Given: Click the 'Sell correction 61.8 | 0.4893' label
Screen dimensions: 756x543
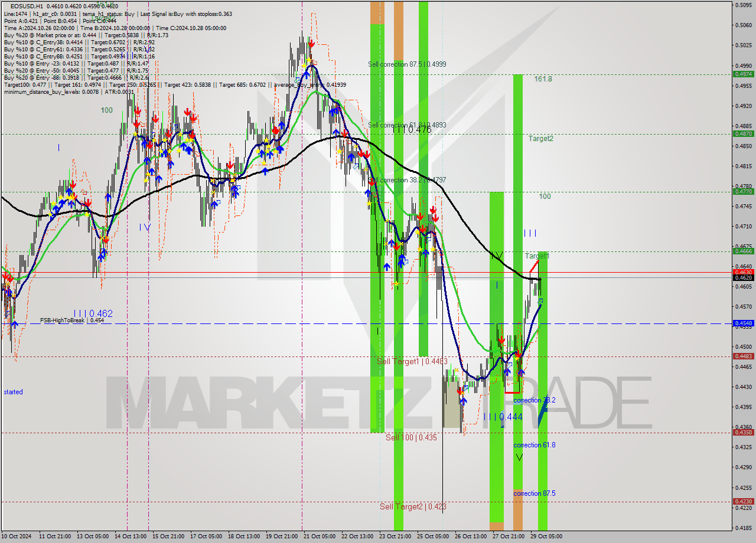Looking at the screenshot, I should (x=407, y=125).
